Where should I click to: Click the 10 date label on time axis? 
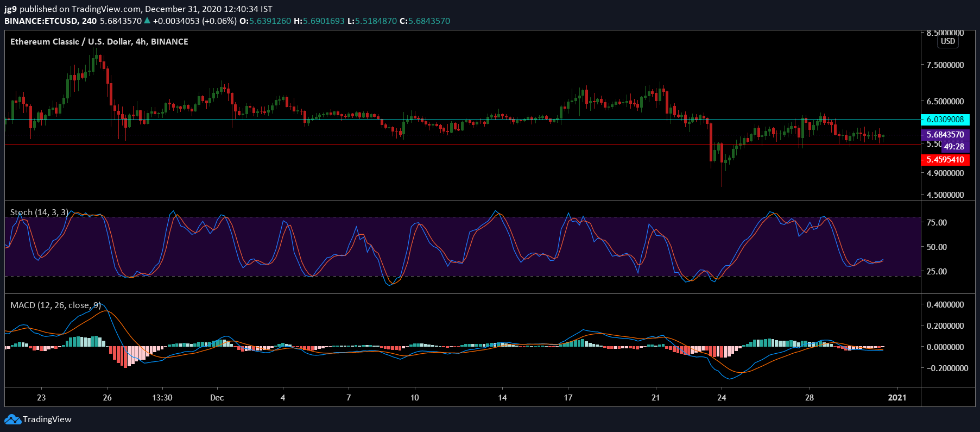pos(415,398)
